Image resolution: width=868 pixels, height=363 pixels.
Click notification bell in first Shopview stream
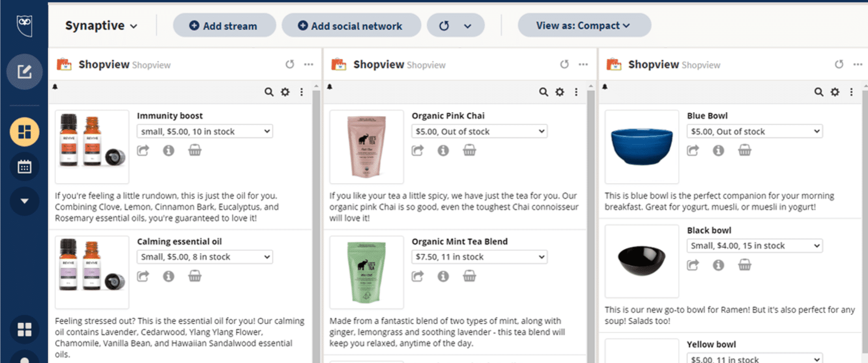pyautogui.click(x=55, y=86)
